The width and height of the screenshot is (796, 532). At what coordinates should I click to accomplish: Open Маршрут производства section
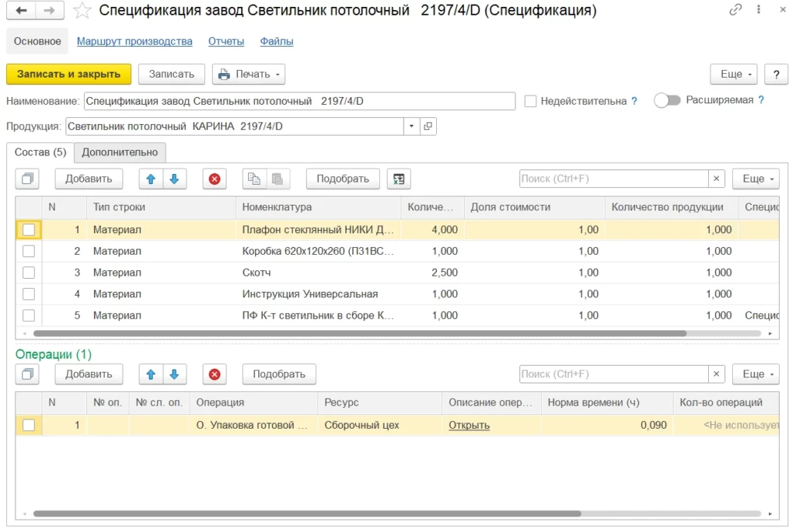(134, 42)
